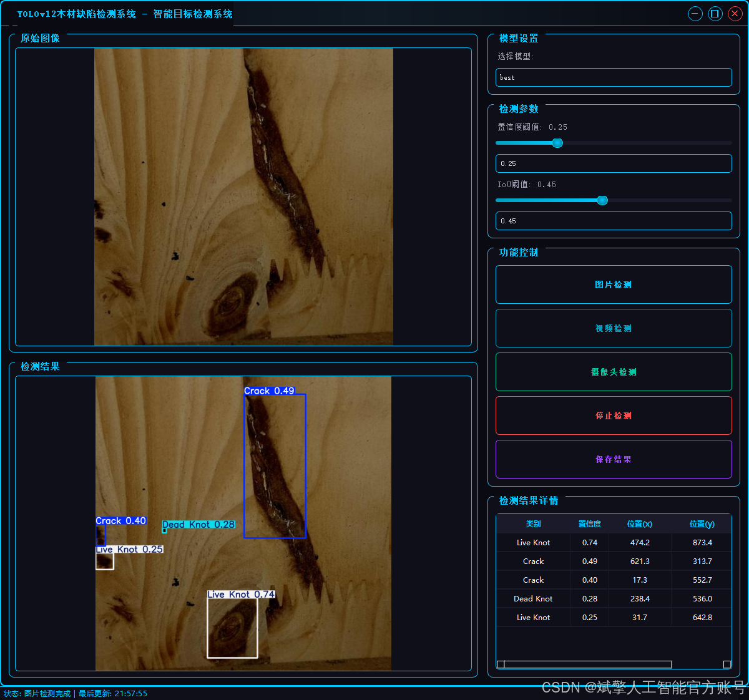Click the confidence input field showing 0.25
Image resolution: width=749 pixels, height=700 pixels.
pyautogui.click(x=614, y=163)
